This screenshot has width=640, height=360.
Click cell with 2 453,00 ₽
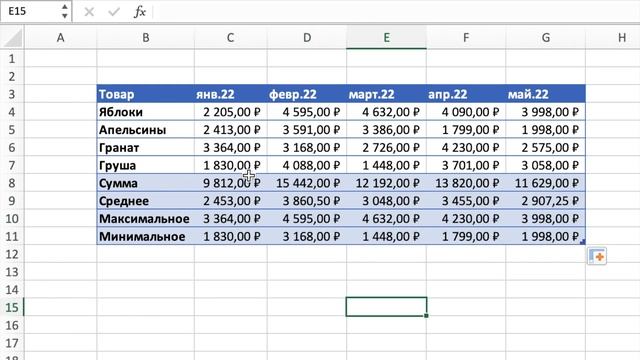[x=231, y=201]
